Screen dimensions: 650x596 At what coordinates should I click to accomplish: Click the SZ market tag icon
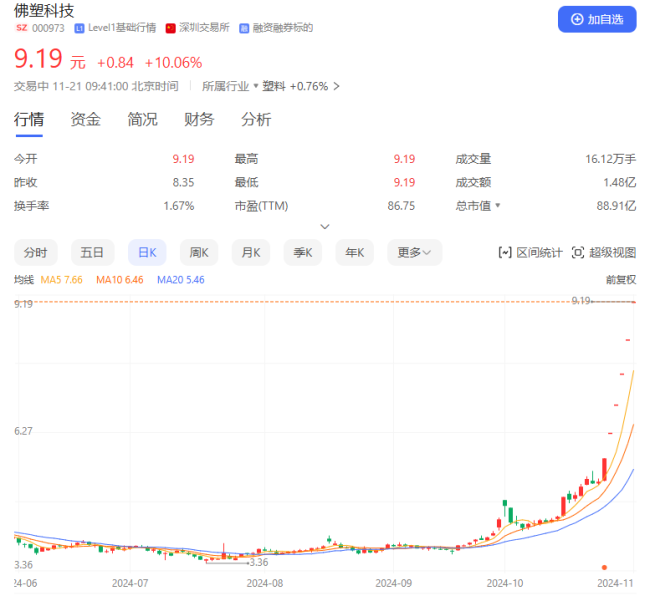pyautogui.click(x=22, y=28)
